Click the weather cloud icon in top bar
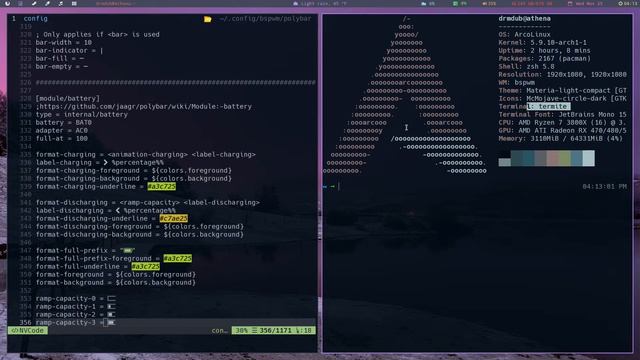Viewport: 640px width, 360px height. pyautogui.click(x=296, y=3)
